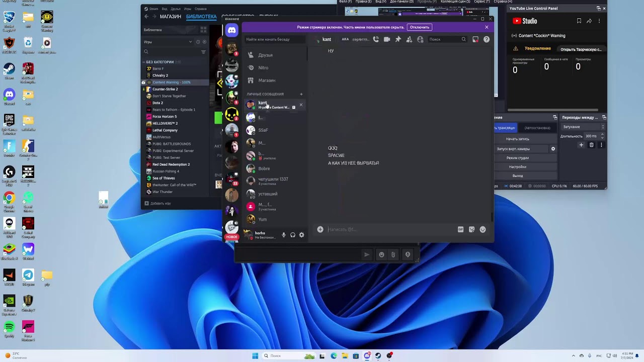The height and width of the screenshot is (362, 644).
Task: Toggle OBS Studio Mode (Режим студии)
Action: 517,158
